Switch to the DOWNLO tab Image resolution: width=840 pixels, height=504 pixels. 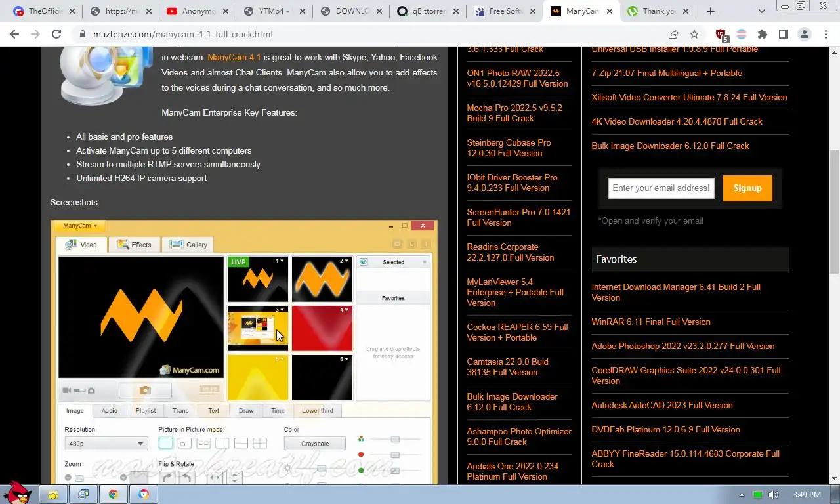(x=352, y=11)
